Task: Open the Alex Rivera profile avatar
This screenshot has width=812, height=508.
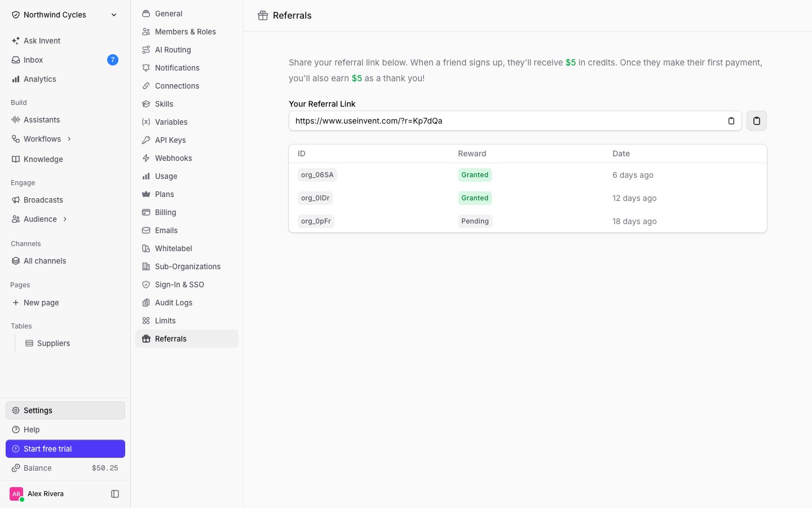Action: click(16, 494)
